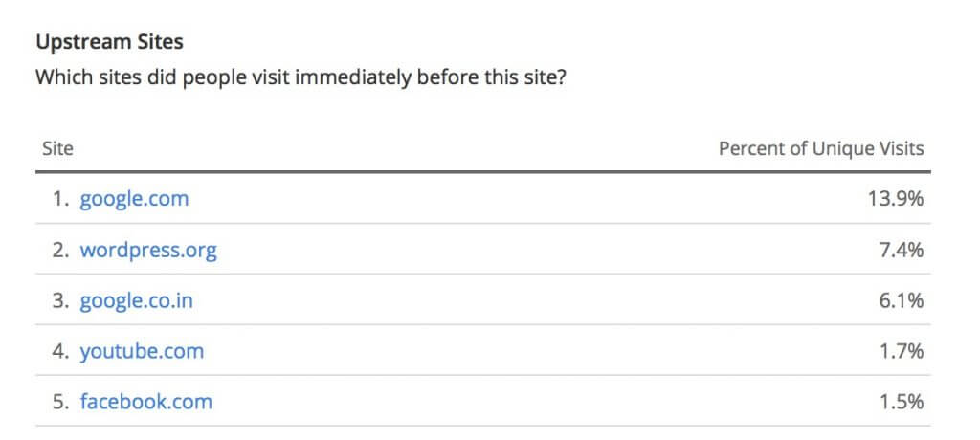This screenshot has width=980, height=440.
Task: Click the 1.7% value for youtube.com
Action: point(901,351)
